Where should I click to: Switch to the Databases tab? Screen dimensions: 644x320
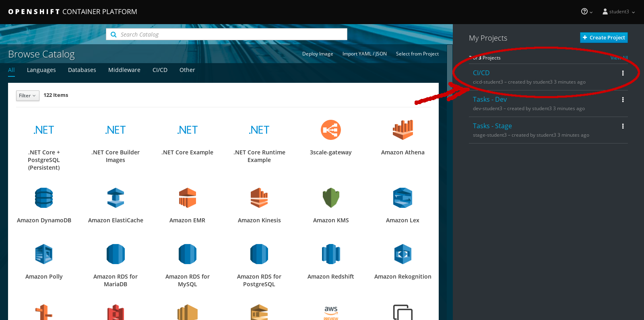point(82,70)
